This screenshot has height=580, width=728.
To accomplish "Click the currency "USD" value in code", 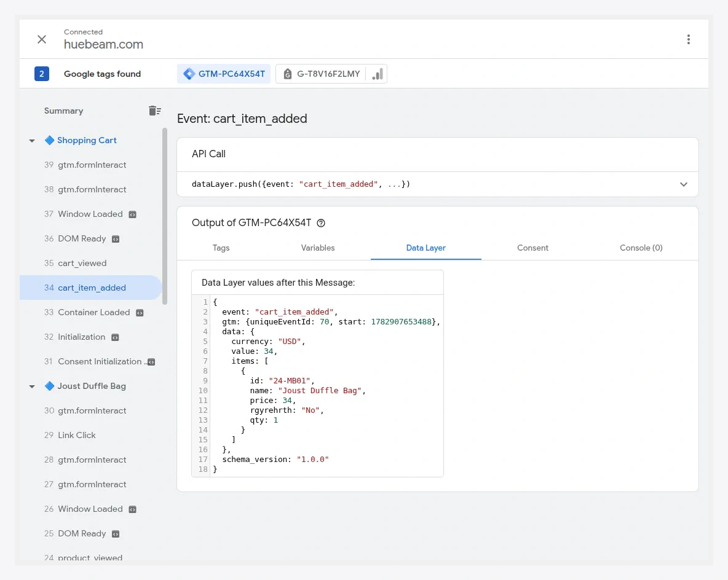I will click(x=290, y=342).
